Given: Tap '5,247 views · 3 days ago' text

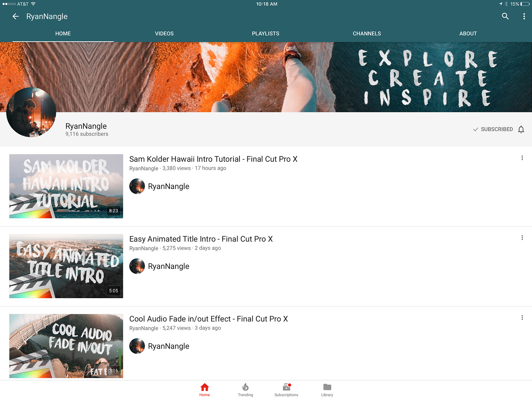Looking at the screenshot, I should point(192,328).
